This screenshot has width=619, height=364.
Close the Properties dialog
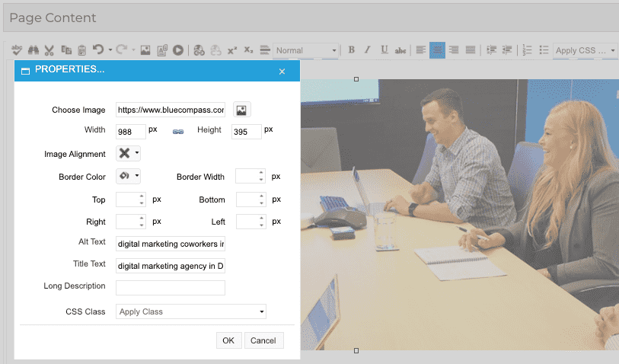282,72
